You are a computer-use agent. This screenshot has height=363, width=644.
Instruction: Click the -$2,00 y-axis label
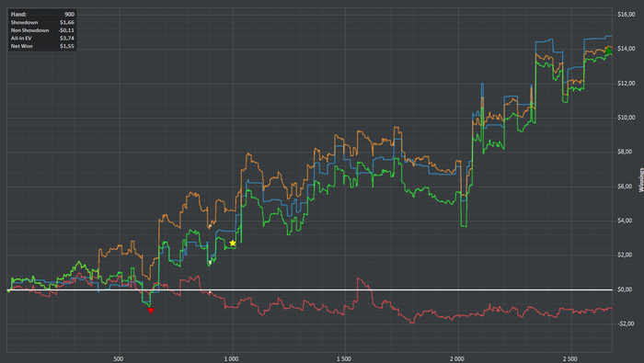tap(626, 323)
